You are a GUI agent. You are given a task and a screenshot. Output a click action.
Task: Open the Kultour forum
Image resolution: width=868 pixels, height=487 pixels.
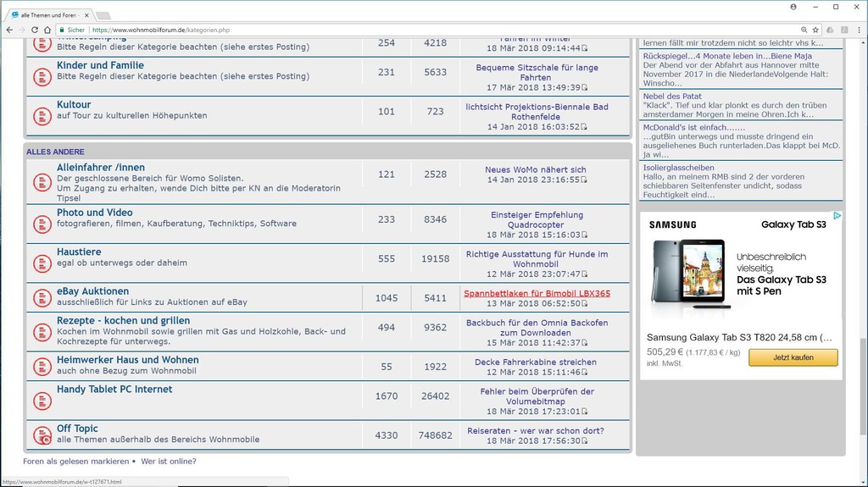[x=74, y=104]
